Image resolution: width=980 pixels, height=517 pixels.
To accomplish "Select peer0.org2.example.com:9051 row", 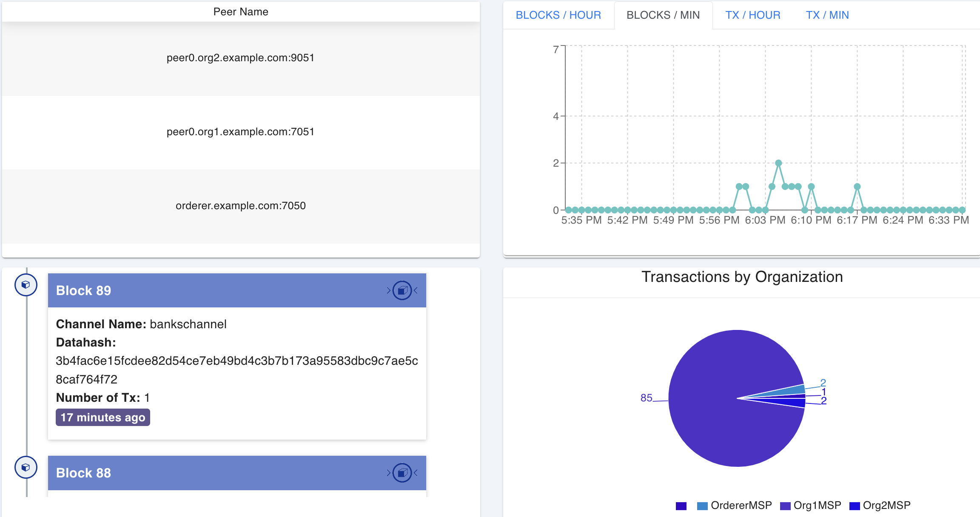I will click(x=240, y=58).
